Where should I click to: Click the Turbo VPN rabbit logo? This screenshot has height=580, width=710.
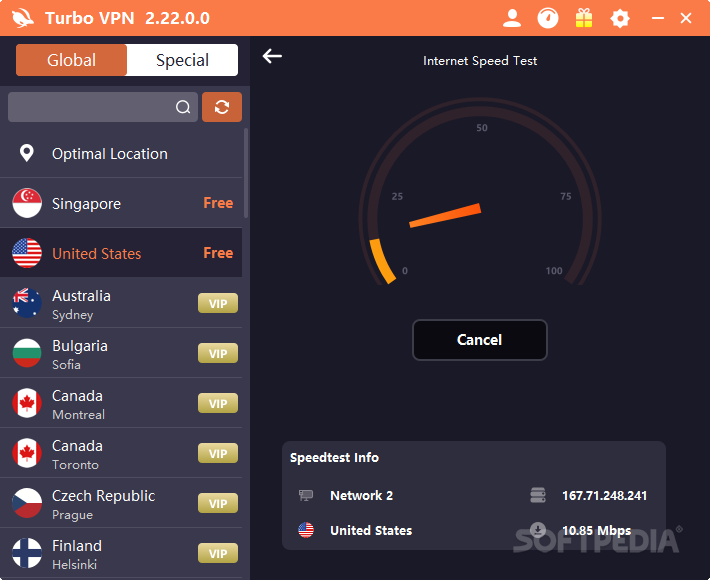point(23,19)
